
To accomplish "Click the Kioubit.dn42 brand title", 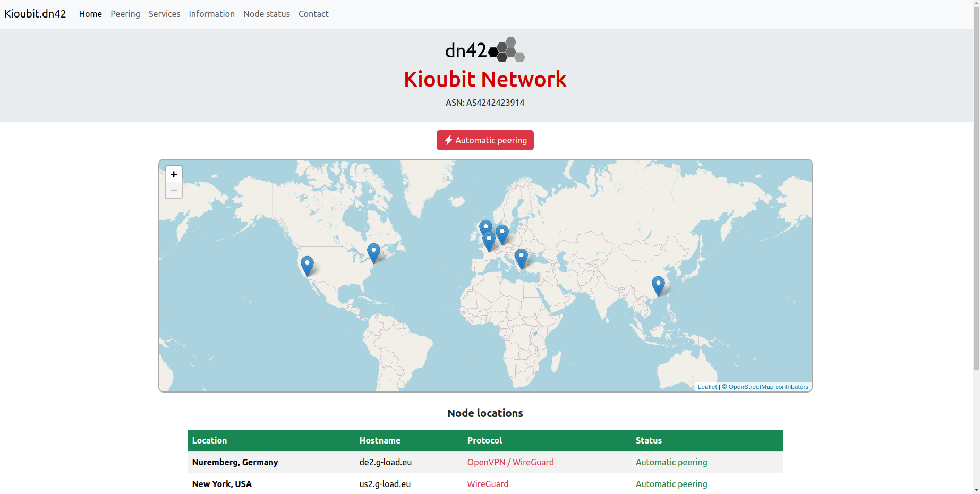I will tap(35, 14).
